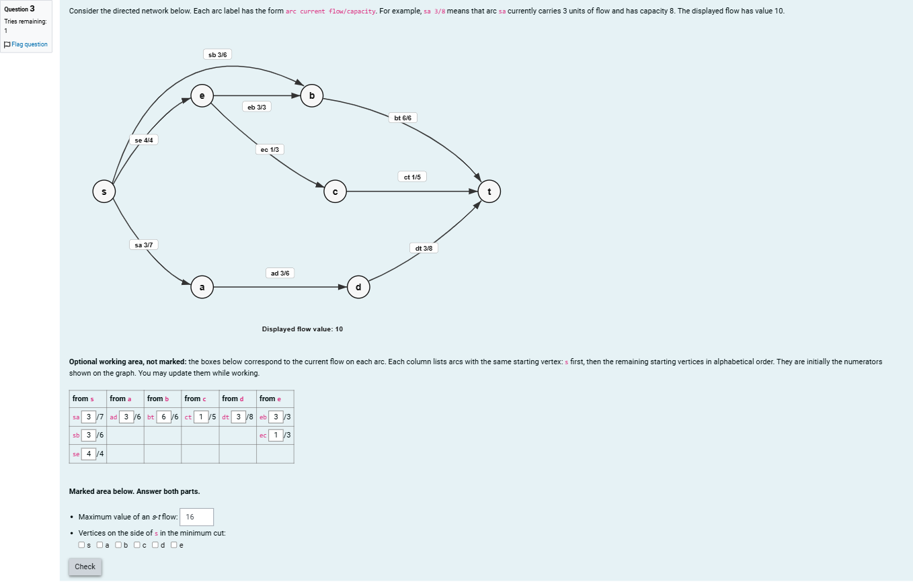Viewport: 913px width, 588px height.
Task: Click the 'ad 3/6' arc label
Action: pyautogui.click(x=280, y=273)
